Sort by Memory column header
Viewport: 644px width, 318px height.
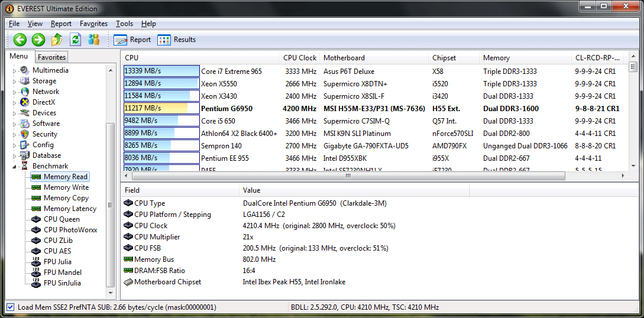coord(525,58)
